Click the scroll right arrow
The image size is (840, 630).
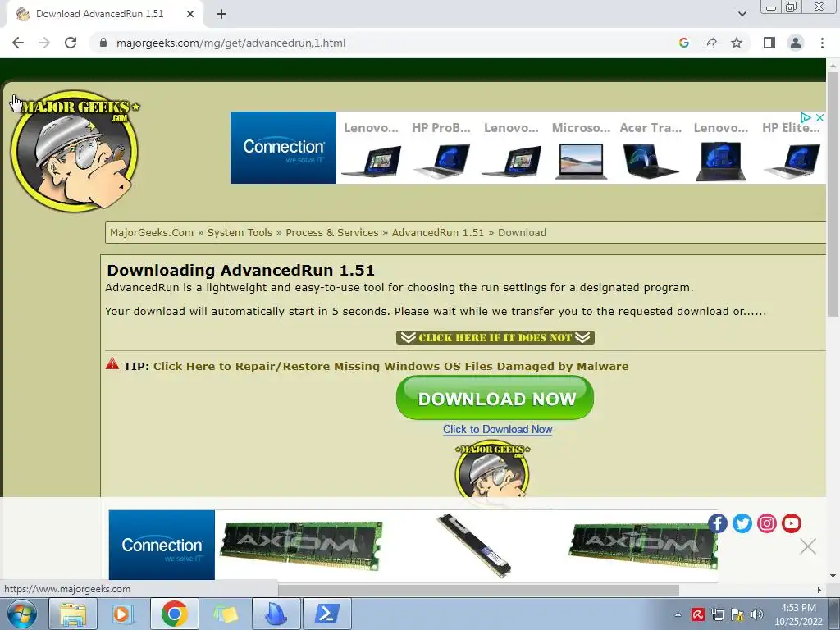[819, 590]
